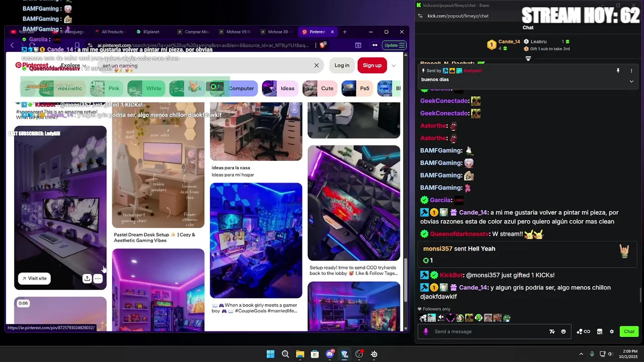Select the Pink filter chip
This screenshot has width=644, height=362.
click(x=107, y=88)
